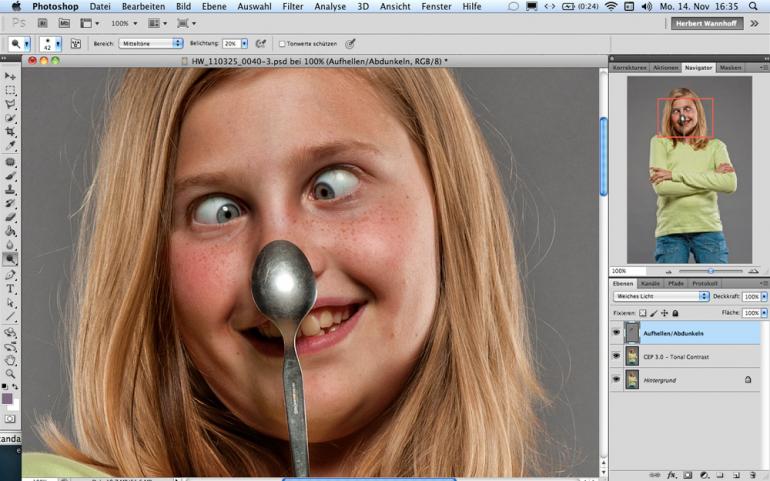Select the Eraser tool
This screenshot has height=481, width=770.
pyautogui.click(x=10, y=217)
